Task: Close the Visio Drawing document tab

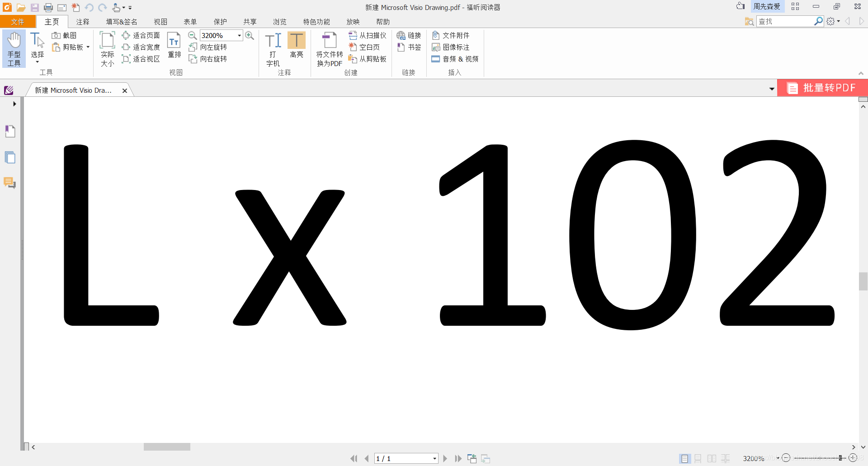Action: point(125,90)
